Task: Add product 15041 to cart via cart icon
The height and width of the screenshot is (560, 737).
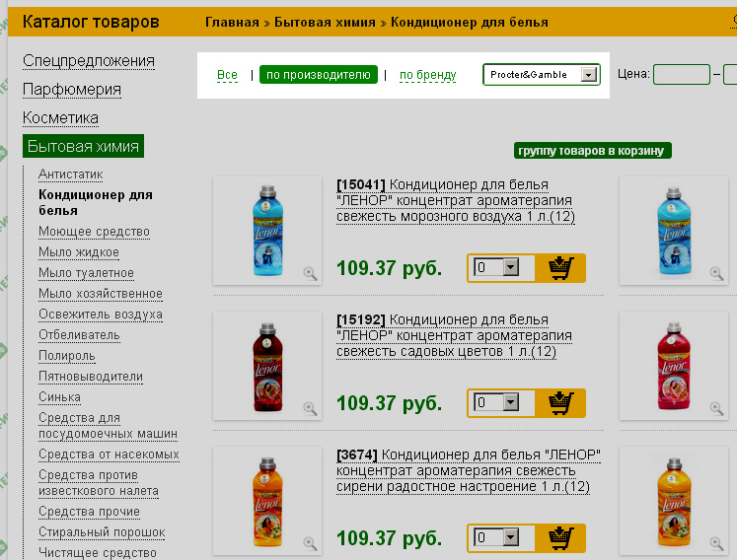Action: 560,267
